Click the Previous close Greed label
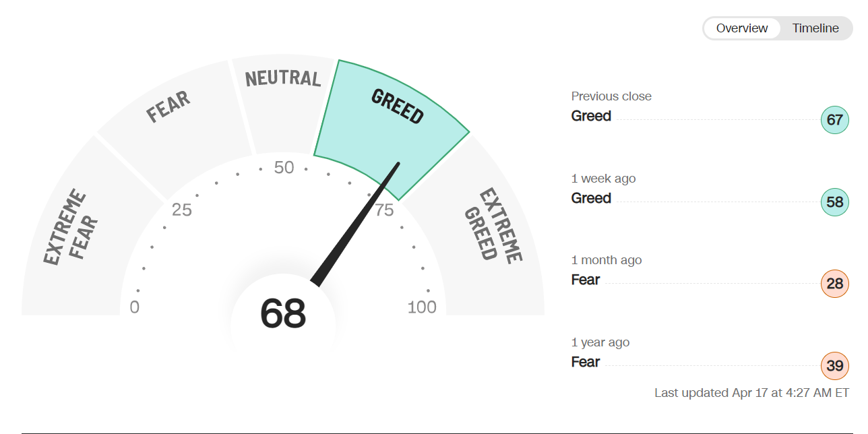 pyautogui.click(x=591, y=116)
